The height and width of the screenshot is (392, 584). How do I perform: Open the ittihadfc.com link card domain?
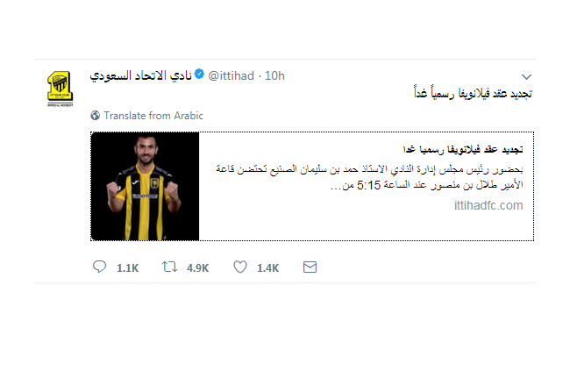(488, 205)
